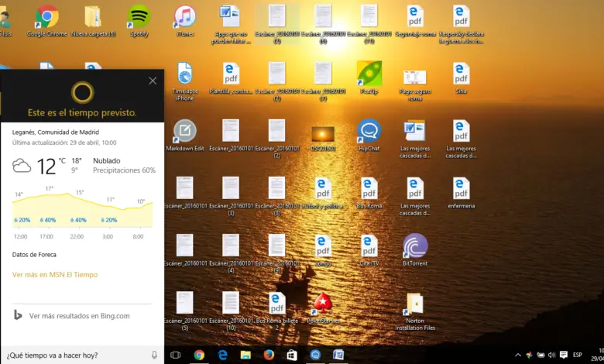Open the Cita ITV PDF file
604x364 pixels.
pyautogui.click(x=369, y=250)
